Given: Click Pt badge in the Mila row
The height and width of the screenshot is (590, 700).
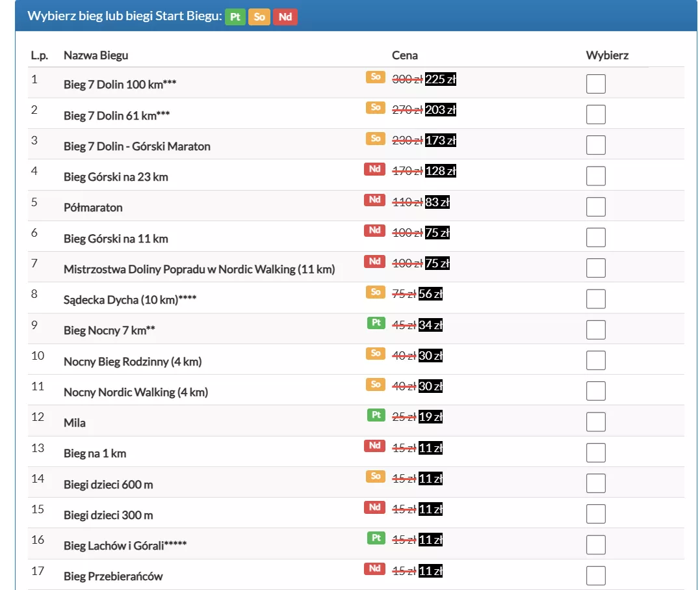Looking at the screenshot, I should click(376, 414).
